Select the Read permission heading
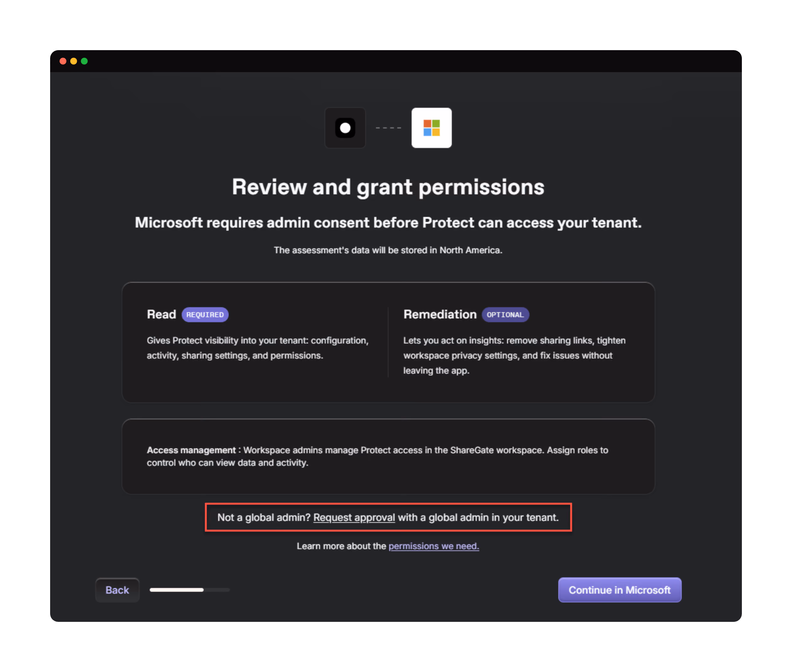The height and width of the screenshot is (672, 792). (x=161, y=315)
